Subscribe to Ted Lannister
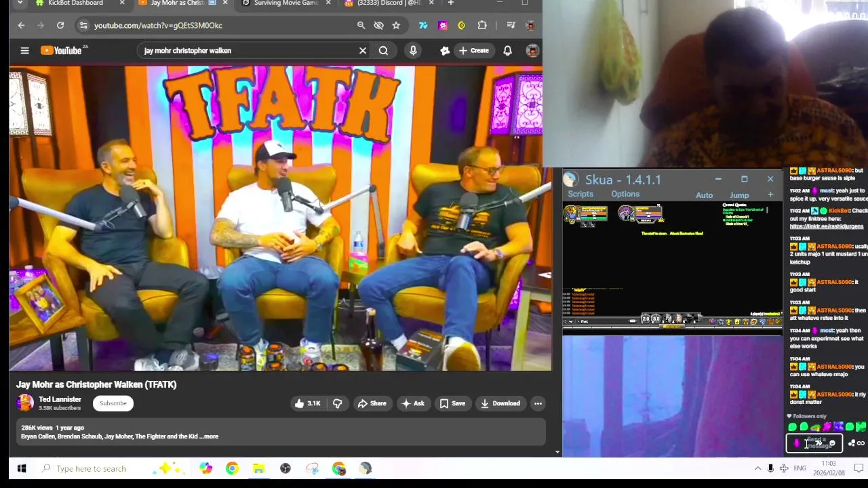 pyautogui.click(x=113, y=403)
